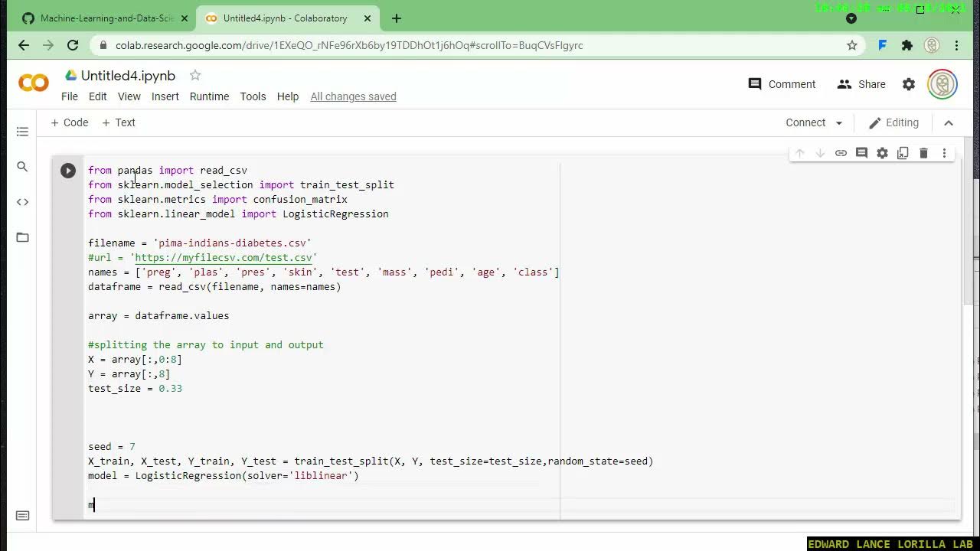Mirror cell in tab icon

903,153
